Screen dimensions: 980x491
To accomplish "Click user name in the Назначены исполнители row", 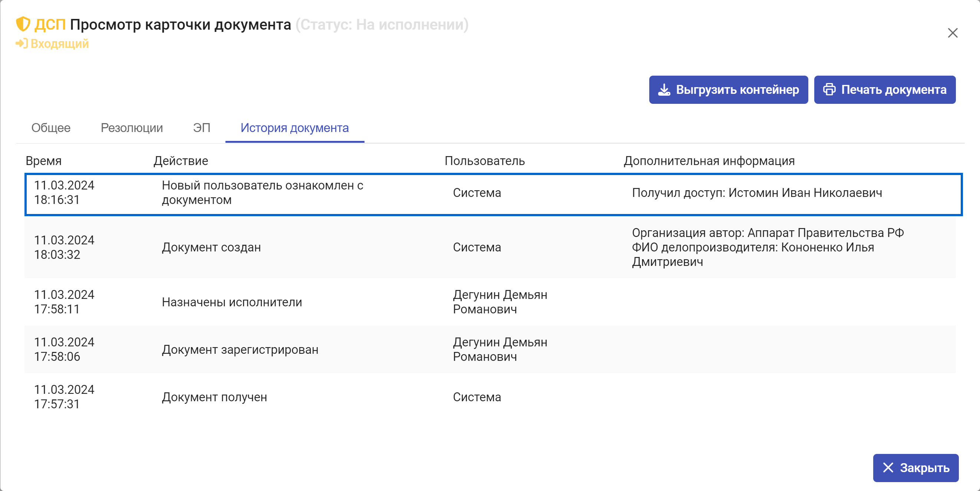I will 500,302.
